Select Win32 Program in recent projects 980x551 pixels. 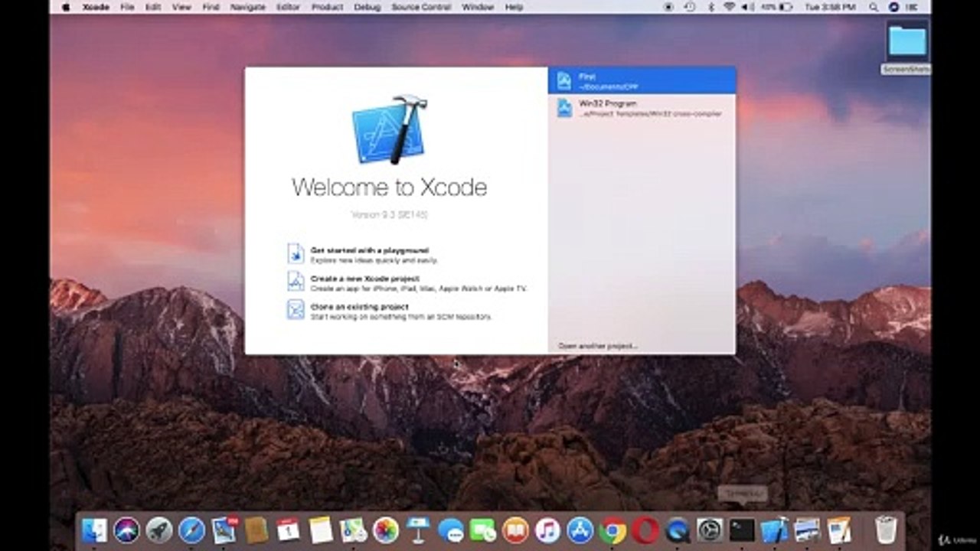pos(642,108)
